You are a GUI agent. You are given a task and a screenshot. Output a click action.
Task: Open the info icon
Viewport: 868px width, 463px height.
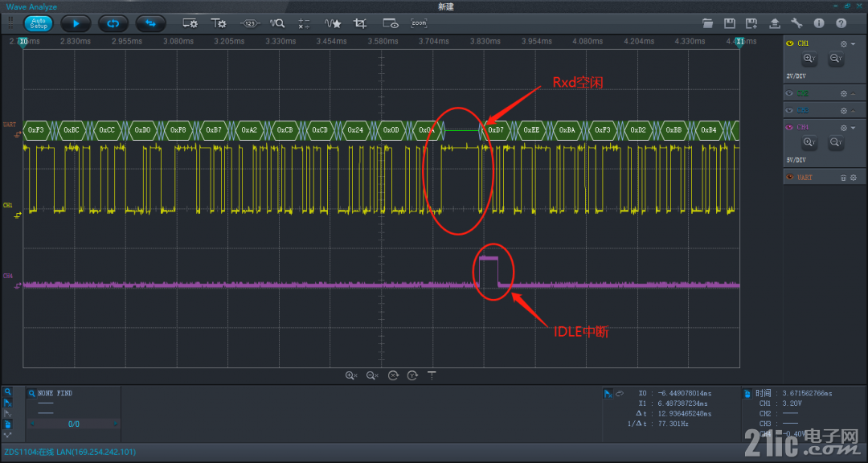click(819, 23)
